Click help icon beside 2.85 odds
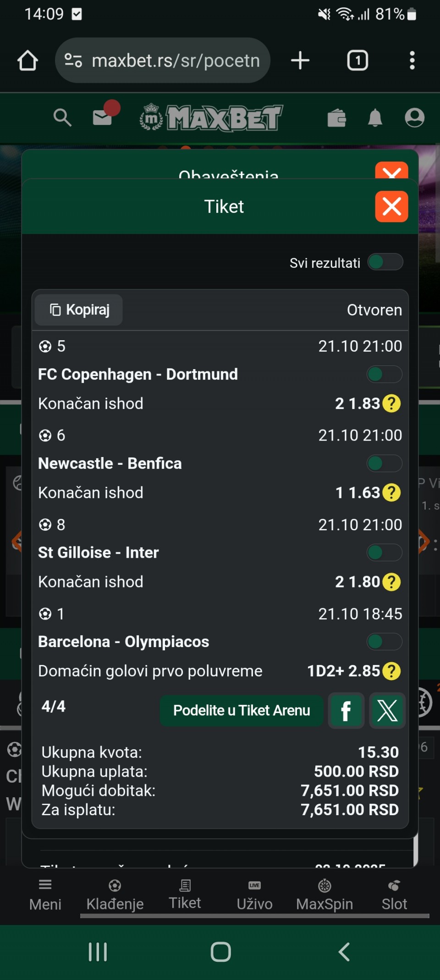Viewport: 440px width, 980px height. point(391,671)
